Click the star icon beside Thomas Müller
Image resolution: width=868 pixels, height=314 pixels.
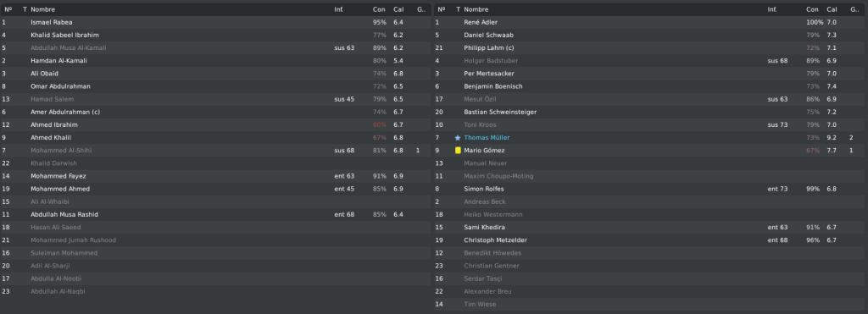point(457,138)
